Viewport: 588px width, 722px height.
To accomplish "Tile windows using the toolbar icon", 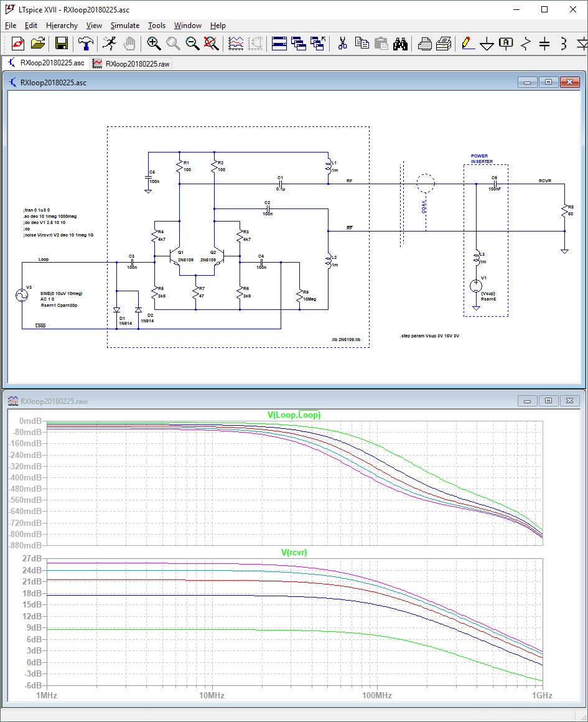I will [x=279, y=44].
